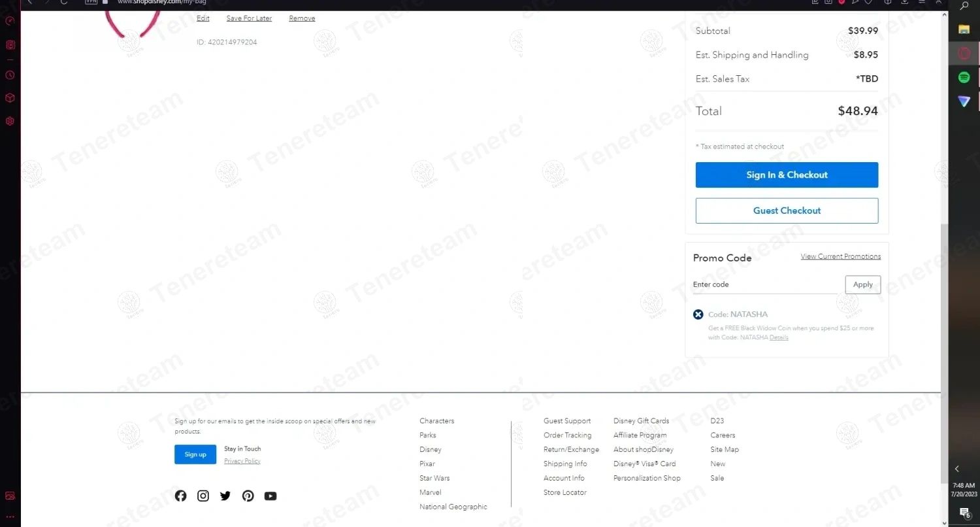Click the Sign In & Checkout button

(787, 175)
